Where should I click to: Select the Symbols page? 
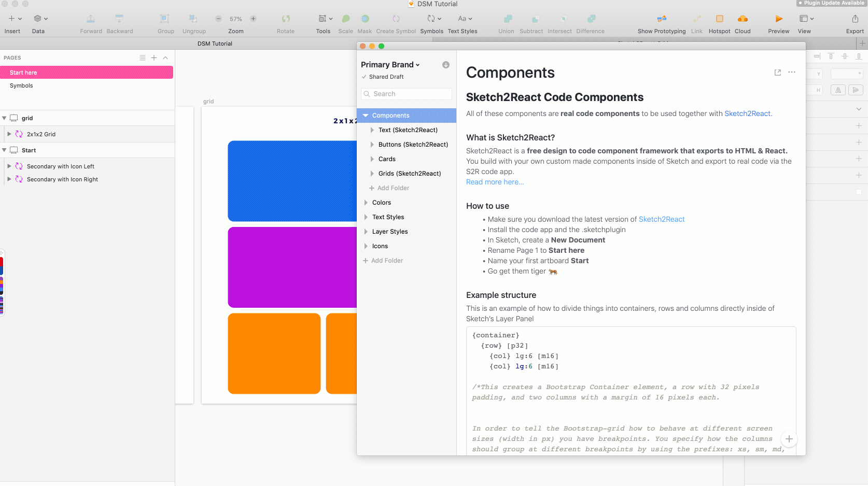(x=87, y=85)
